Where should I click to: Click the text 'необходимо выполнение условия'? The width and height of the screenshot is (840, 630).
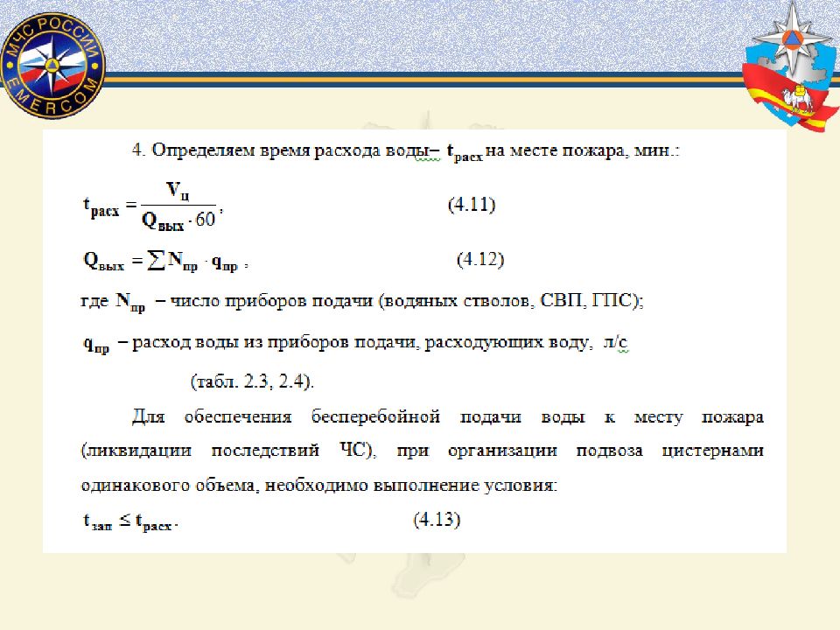tap(411, 486)
